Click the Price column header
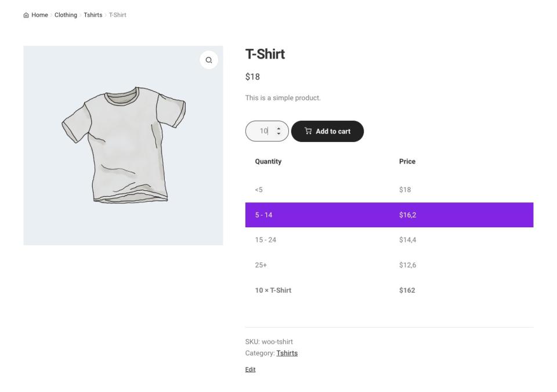557x392 pixels. (x=407, y=162)
